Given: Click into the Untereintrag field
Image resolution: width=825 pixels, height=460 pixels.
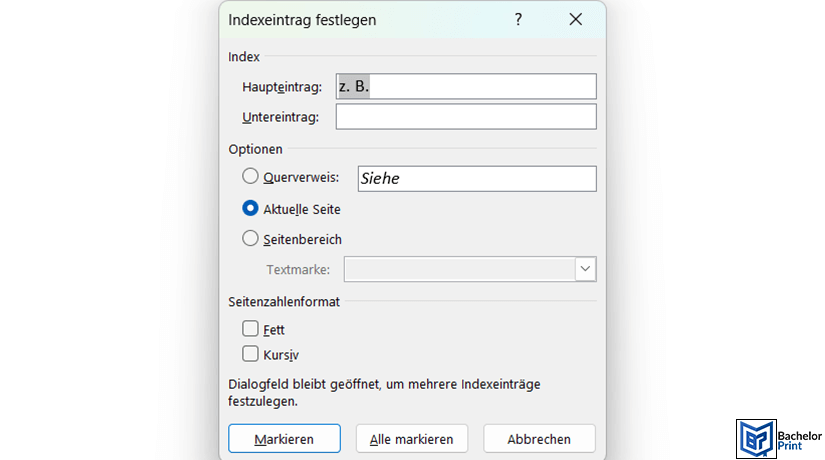Looking at the screenshot, I should click(466, 116).
